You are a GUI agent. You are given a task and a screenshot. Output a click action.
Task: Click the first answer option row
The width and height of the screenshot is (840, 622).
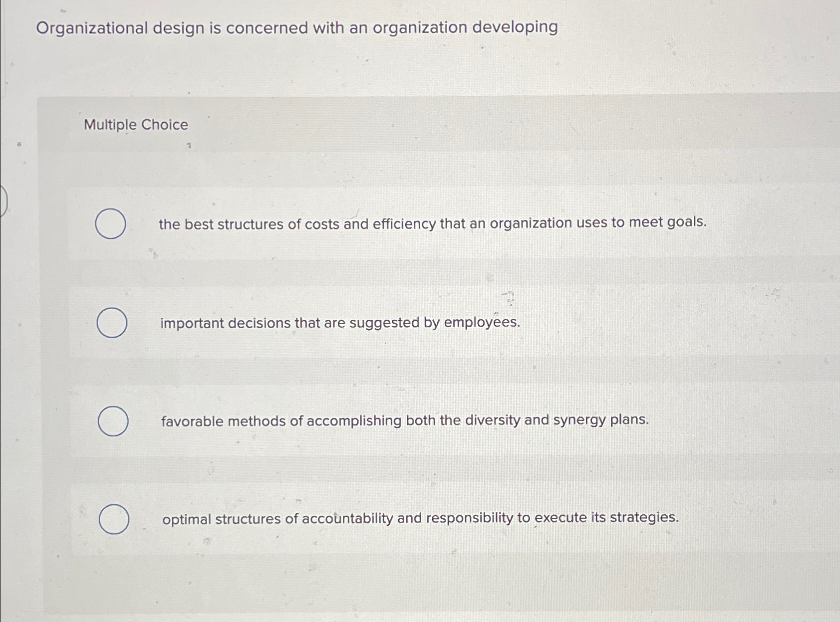[399, 224]
